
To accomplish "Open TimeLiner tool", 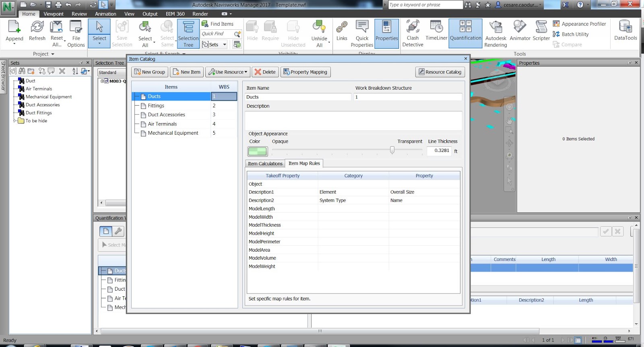I will pyautogui.click(x=436, y=31).
